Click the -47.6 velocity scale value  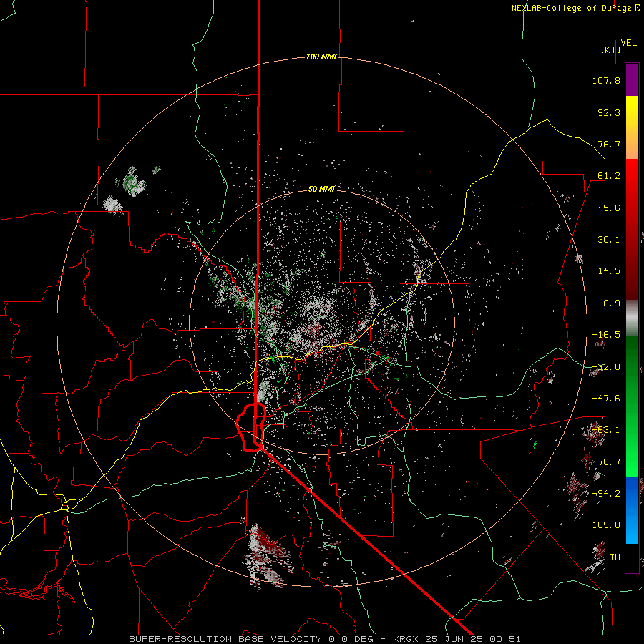click(x=606, y=399)
